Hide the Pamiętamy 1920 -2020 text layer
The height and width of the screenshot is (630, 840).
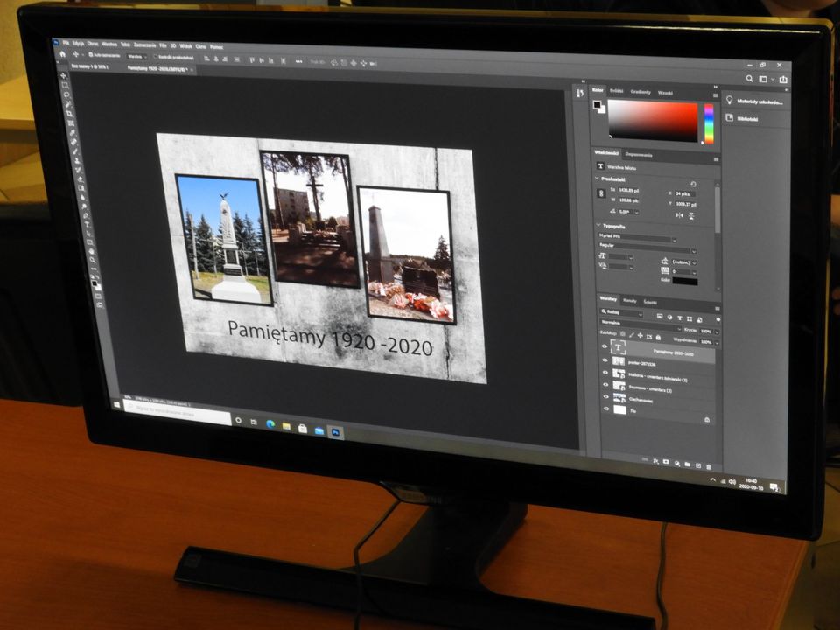pyautogui.click(x=604, y=346)
